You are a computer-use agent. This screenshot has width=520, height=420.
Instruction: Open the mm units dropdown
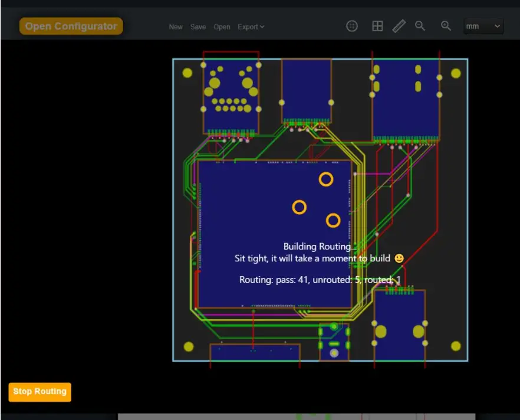(483, 26)
